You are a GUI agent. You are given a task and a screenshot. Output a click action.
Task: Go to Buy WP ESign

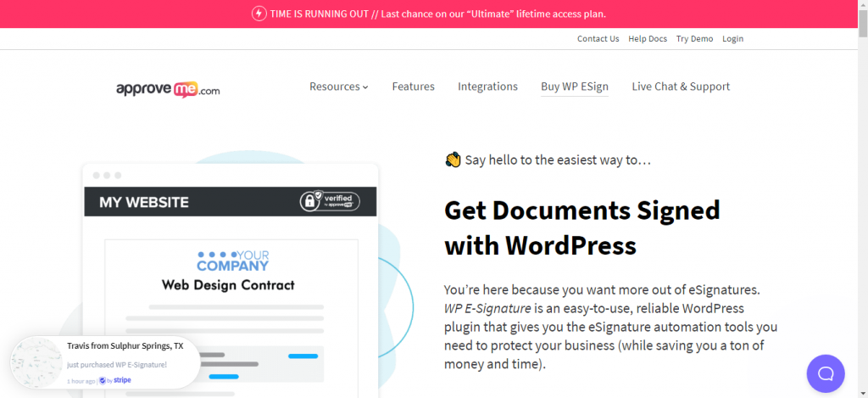coord(575,87)
